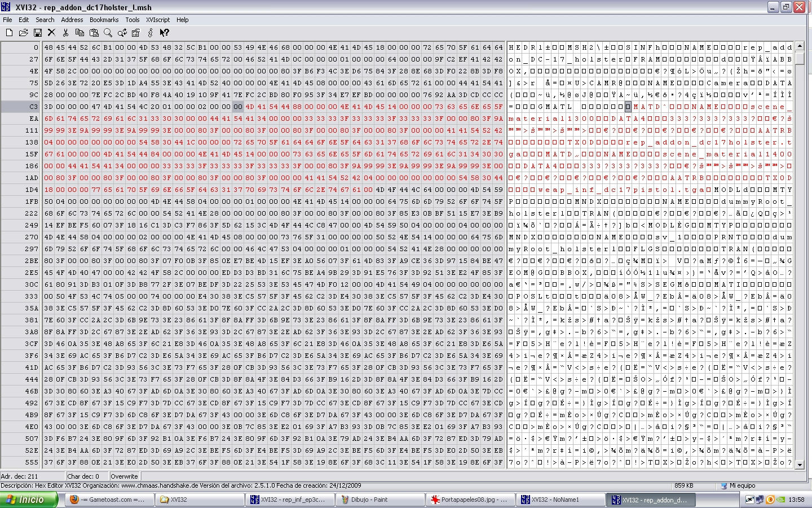Viewport: 812px width, 508px height.
Task: Open the Address menu
Action: pyautogui.click(x=72, y=20)
